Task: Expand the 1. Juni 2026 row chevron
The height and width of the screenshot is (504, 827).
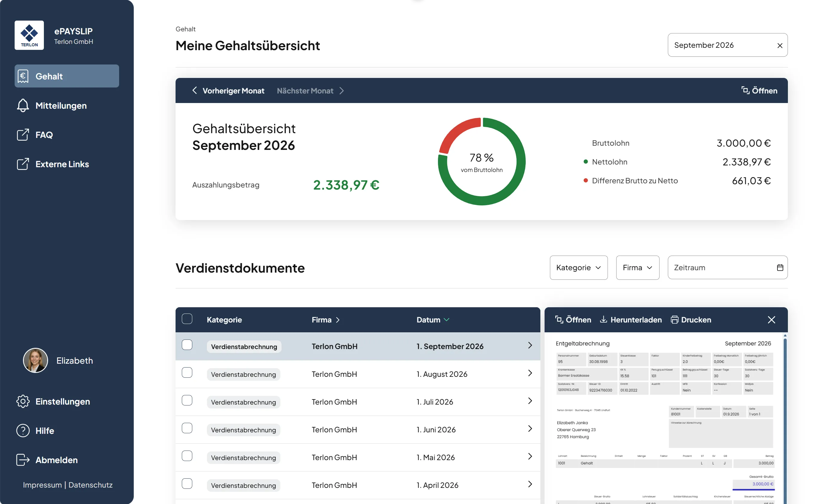Action: (530, 429)
